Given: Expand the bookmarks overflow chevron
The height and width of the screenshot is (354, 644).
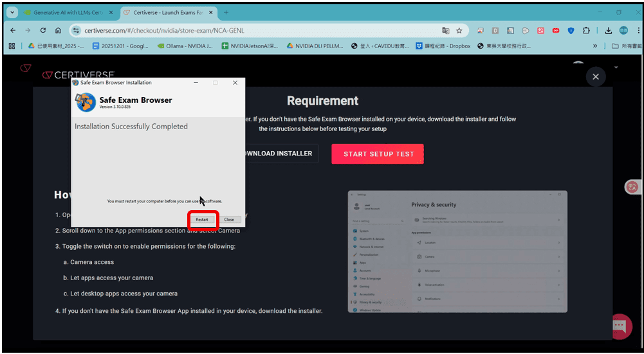Looking at the screenshot, I should click(x=594, y=46).
